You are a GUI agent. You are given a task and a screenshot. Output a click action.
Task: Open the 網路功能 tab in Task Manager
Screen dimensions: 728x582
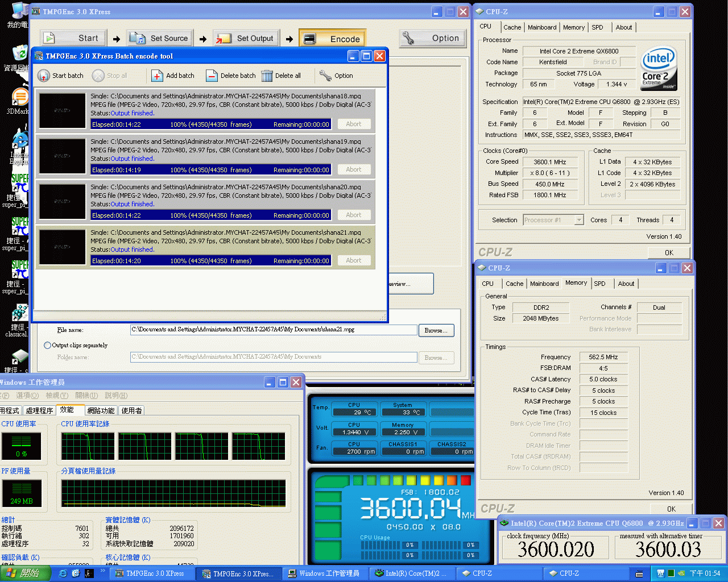[101, 410]
